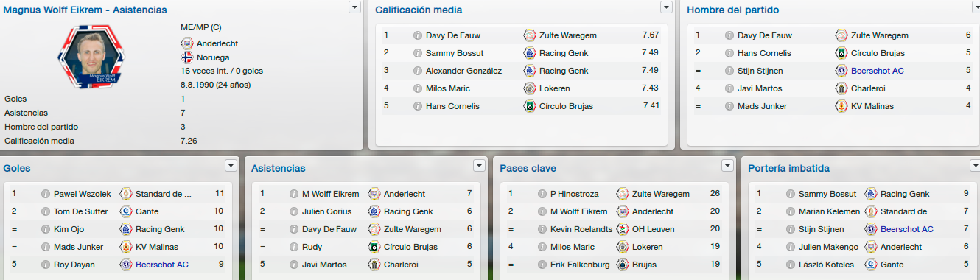Click Norwegian flag icon next to Noruega
Screen dimensions: 980x280
pyautogui.click(x=187, y=57)
